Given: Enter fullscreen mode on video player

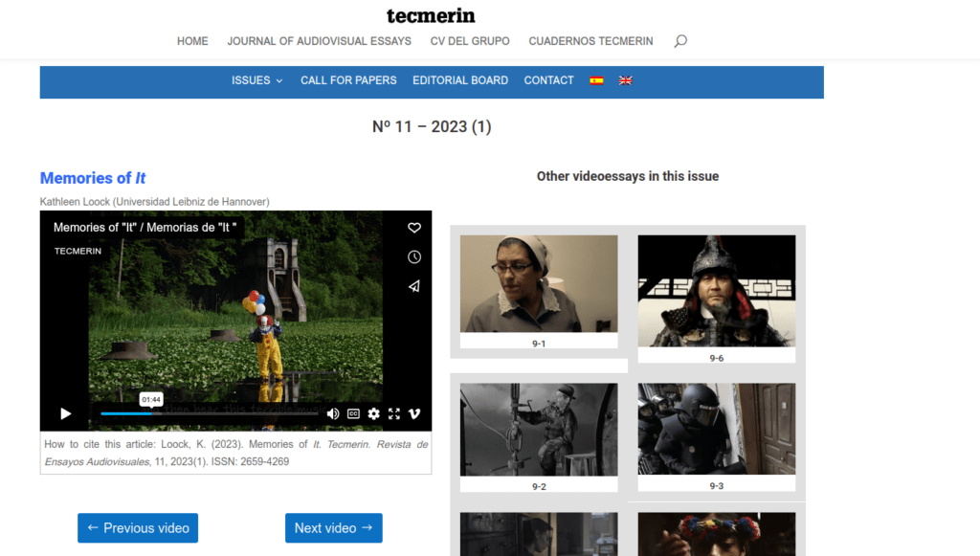Looking at the screenshot, I should (393, 413).
